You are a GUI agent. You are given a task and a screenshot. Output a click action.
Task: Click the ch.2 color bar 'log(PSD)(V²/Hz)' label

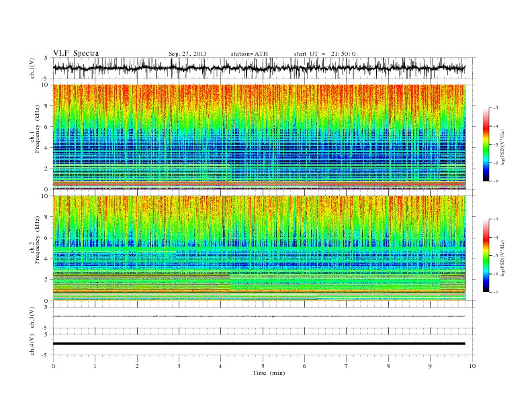pos(503,258)
